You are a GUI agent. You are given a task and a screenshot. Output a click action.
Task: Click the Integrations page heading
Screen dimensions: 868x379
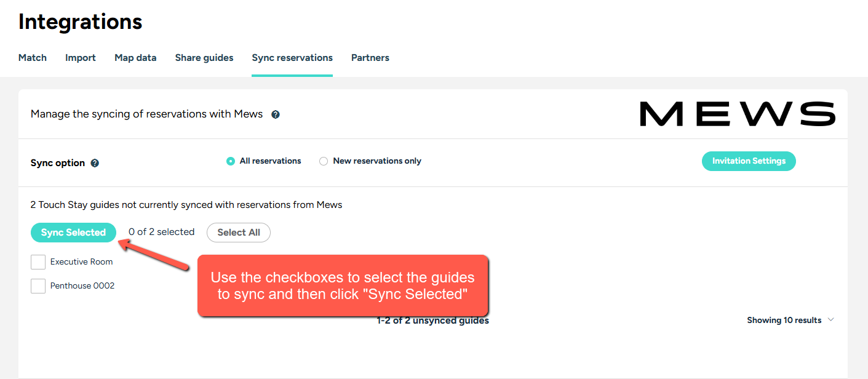[81, 22]
